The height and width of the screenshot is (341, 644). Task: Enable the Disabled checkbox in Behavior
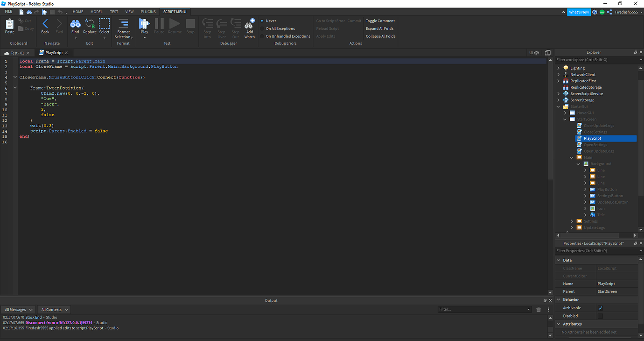point(601,316)
